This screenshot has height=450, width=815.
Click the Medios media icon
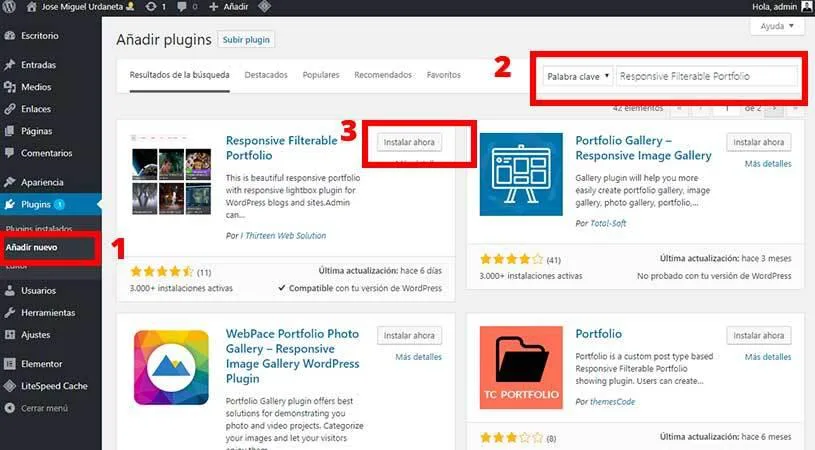click(9, 87)
